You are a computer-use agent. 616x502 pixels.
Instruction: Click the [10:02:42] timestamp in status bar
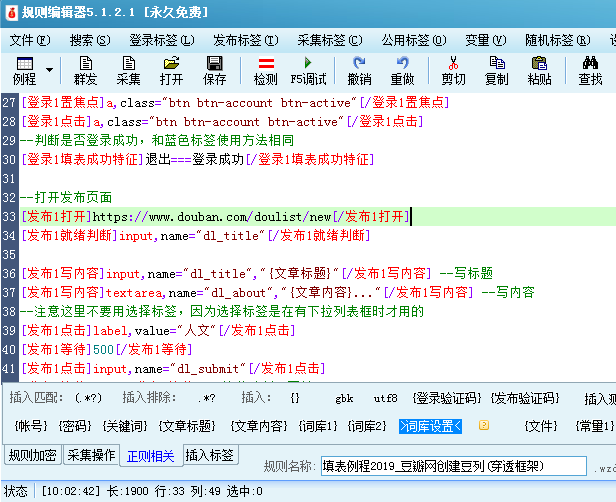(x=71, y=491)
